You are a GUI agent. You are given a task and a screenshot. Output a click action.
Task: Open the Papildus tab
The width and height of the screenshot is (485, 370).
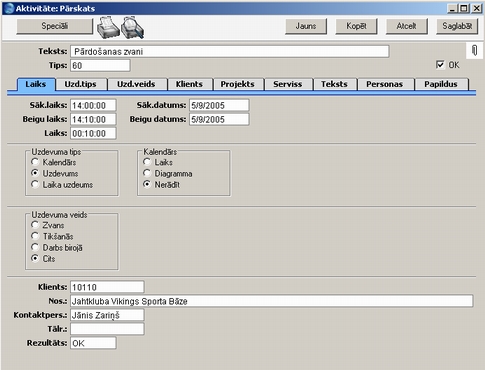pyautogui.click(x=441, y=84)
